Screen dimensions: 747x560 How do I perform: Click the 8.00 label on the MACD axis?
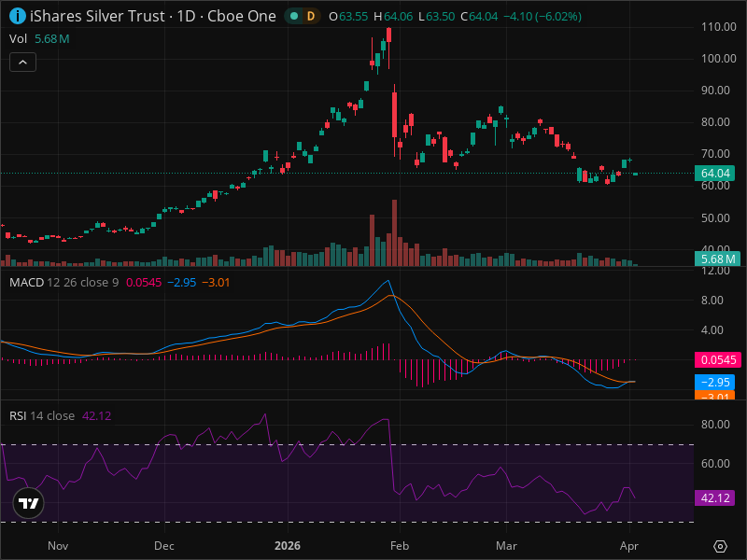click(712, 301)
